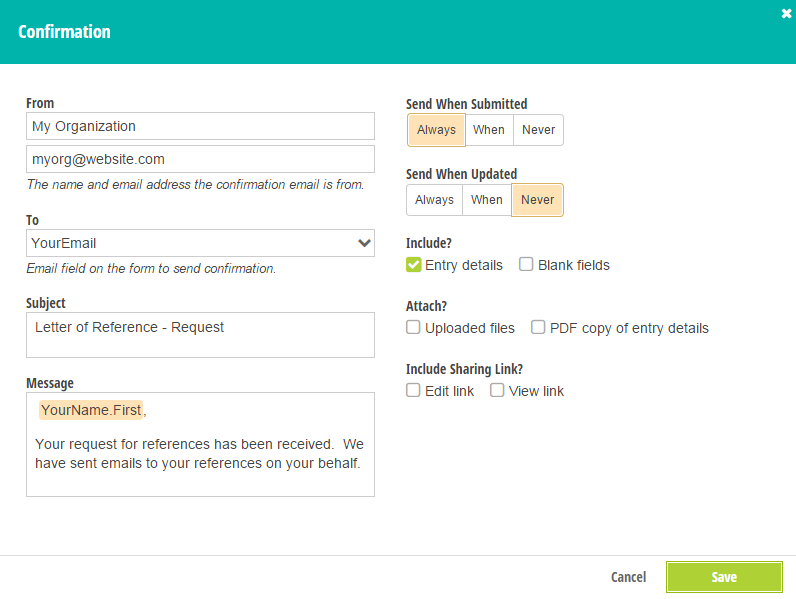
Task: Enable the Blank fields checkbox
Action: point(526,264)
